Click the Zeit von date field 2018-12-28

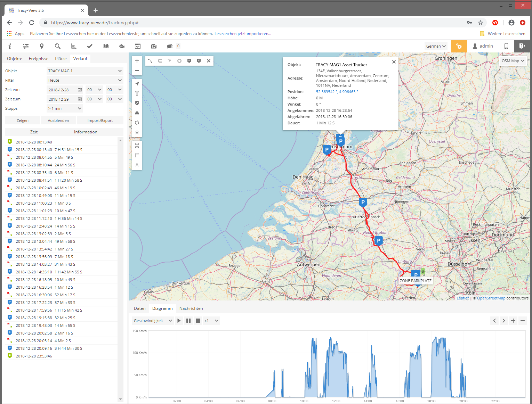[65, 90]
